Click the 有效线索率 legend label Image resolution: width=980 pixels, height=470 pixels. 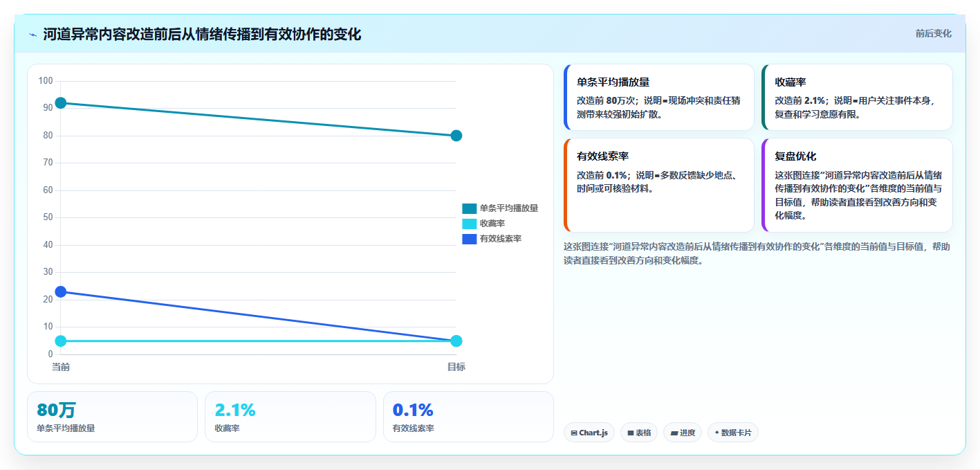501,239
